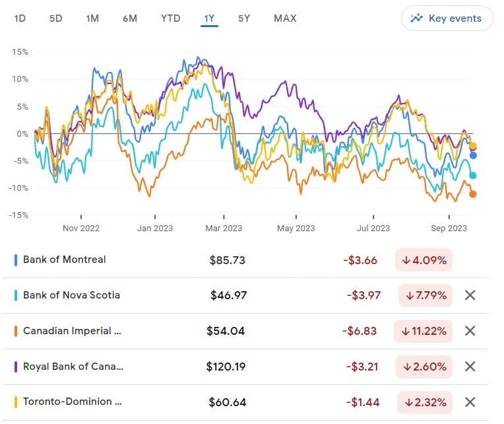The height and width of the screenshot is (424, 504).
Task: Click the -$3.66 change amount
Action: coord(360,260)
